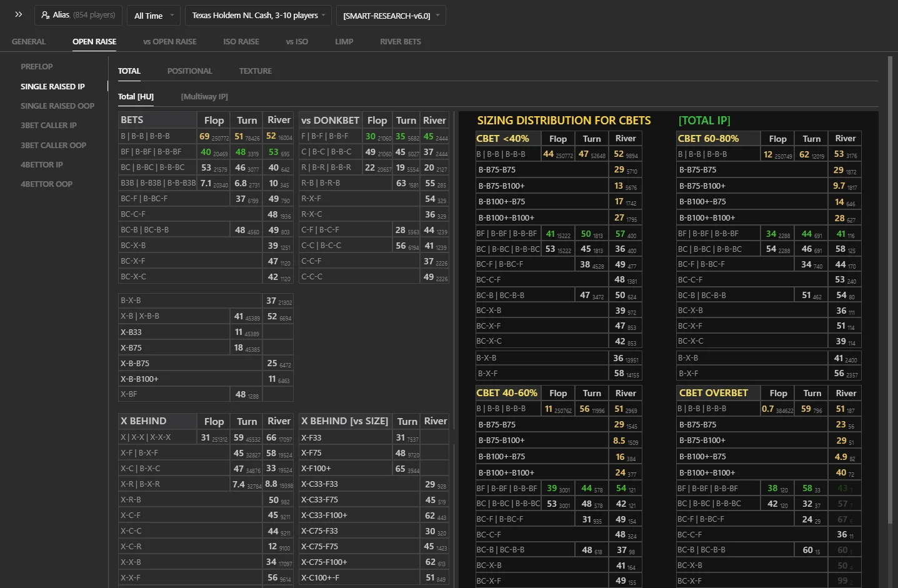Open the All Time date dropdown

click(x=154, y=16)
